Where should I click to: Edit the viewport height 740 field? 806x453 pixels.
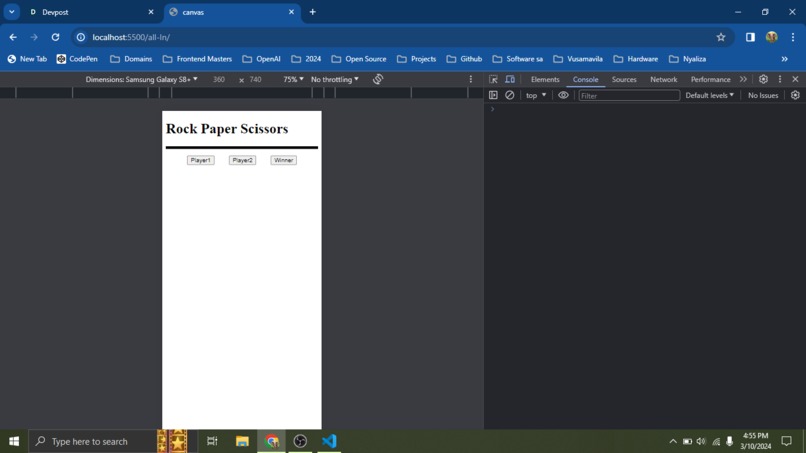click(255, 79)
